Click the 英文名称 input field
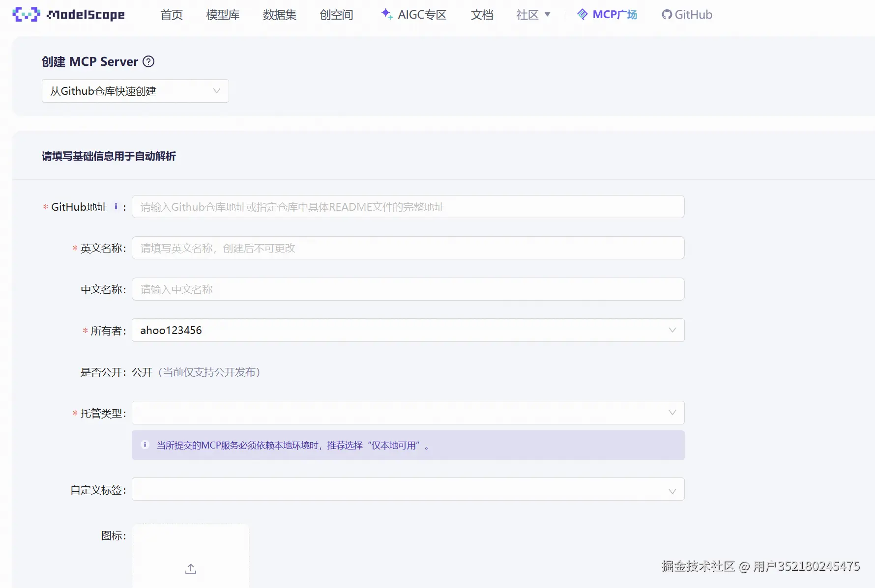 tap(408, 248)
